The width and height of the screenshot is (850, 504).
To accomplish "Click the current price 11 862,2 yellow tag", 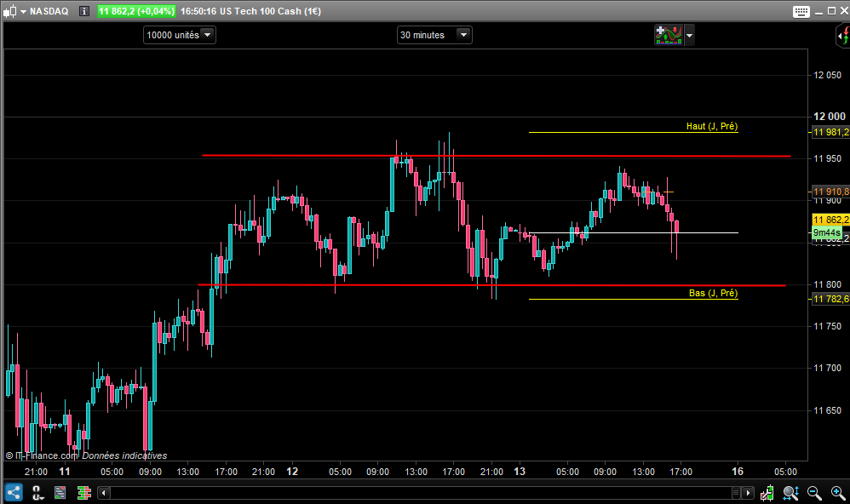I will tap(830, 220).
